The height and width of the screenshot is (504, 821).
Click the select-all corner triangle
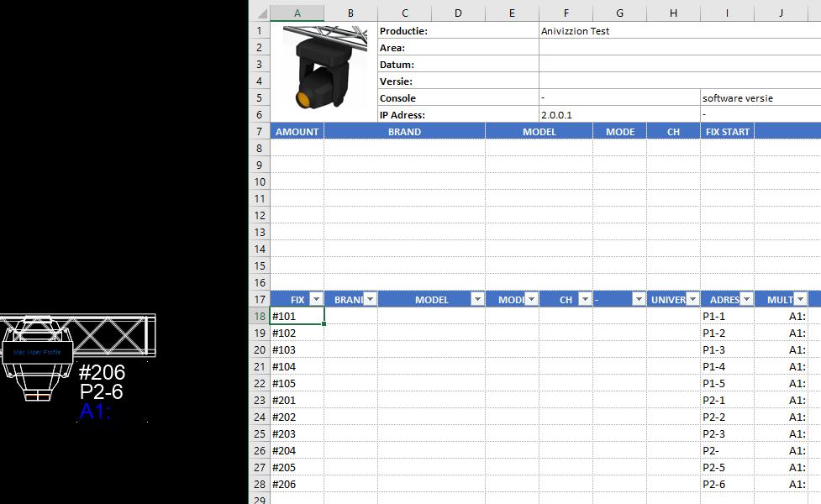[260, 13]
